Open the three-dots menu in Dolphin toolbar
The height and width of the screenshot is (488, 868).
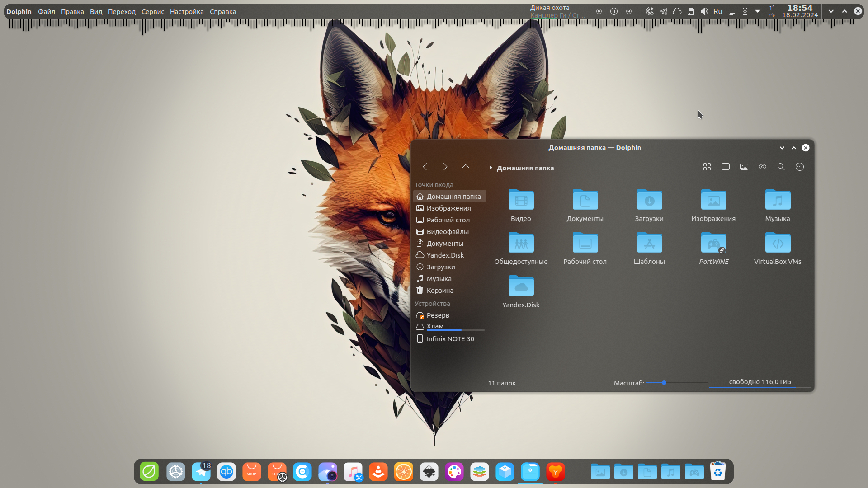tap(800, 167)
